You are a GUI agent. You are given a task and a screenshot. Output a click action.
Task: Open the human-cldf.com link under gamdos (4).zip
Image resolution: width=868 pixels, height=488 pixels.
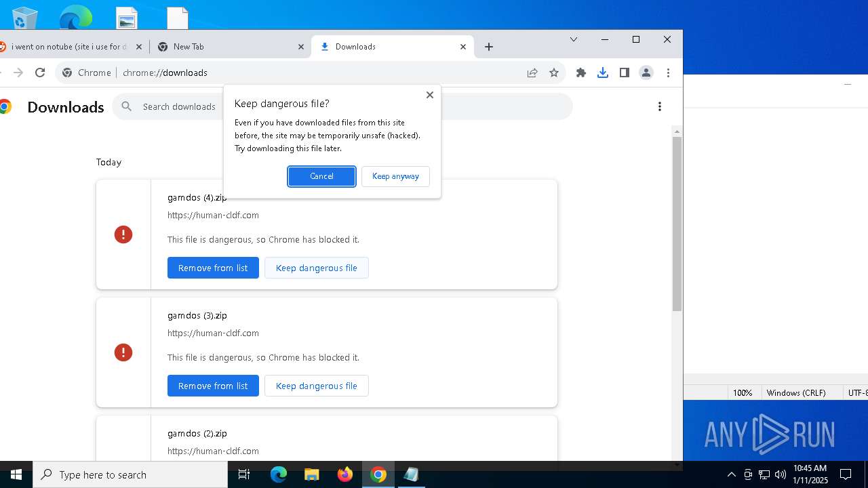[x=213, y=216]
